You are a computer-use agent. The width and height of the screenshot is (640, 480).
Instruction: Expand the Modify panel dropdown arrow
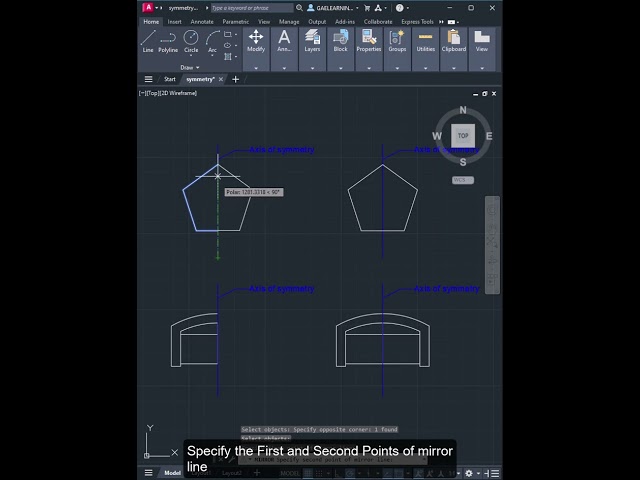point(256,68)
